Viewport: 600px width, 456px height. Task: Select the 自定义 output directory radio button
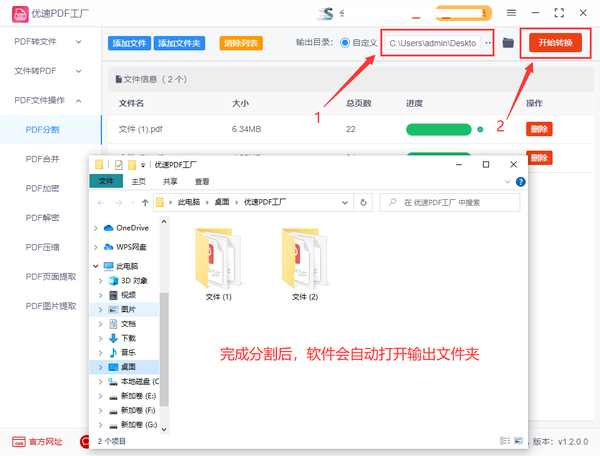[x=344, y=43]
